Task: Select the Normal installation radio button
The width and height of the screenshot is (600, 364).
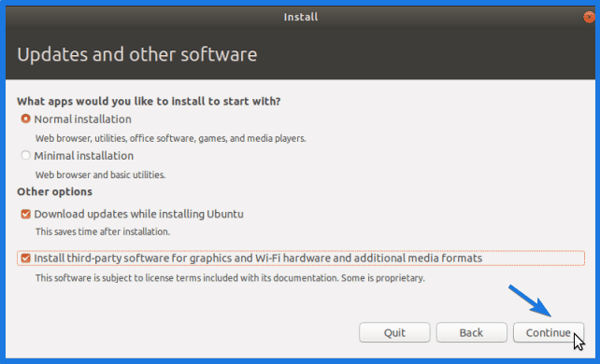Action: [x=25, y=119]
